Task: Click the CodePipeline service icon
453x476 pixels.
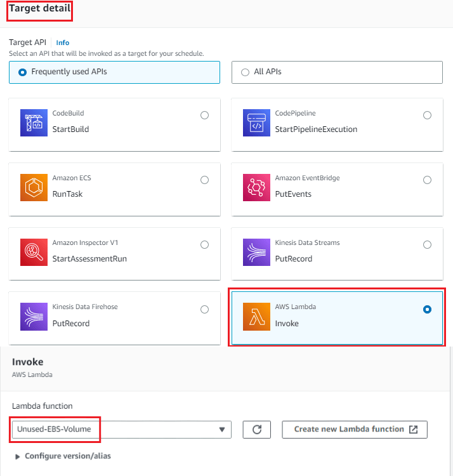Action: coord(256,122)
